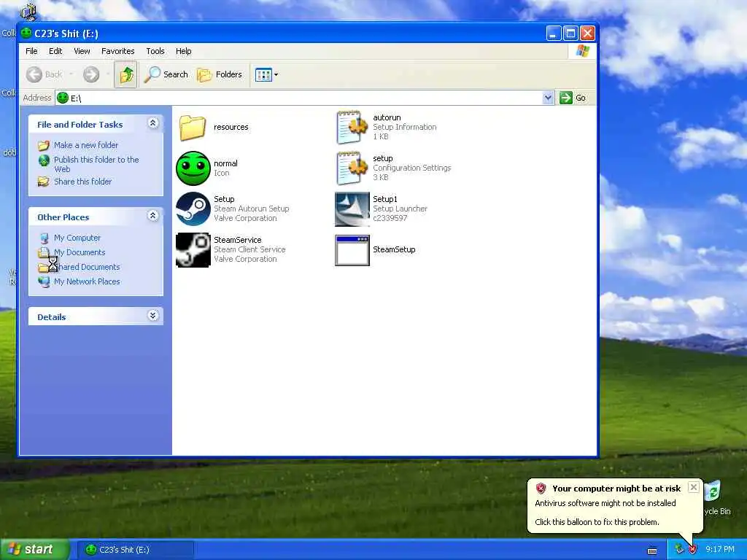This screenshot has width=747, height=560.
Task: Open the File menu
Action: (31, 51)
